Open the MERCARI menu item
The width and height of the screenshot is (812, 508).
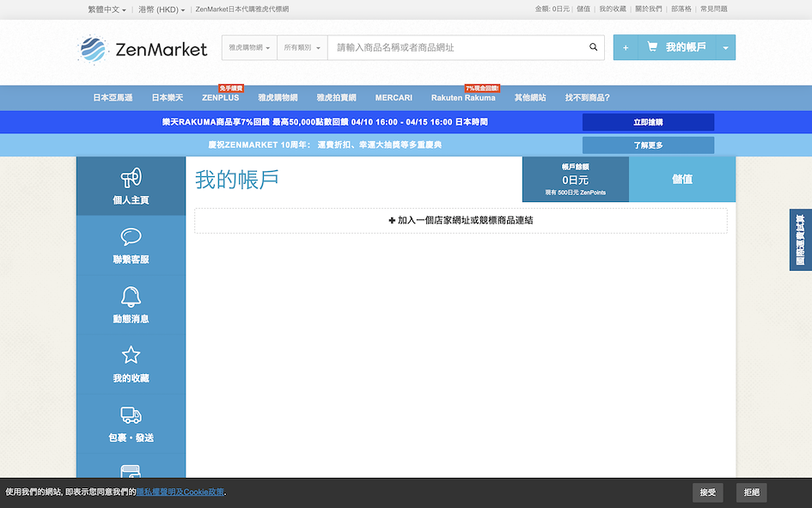point(394,98)
